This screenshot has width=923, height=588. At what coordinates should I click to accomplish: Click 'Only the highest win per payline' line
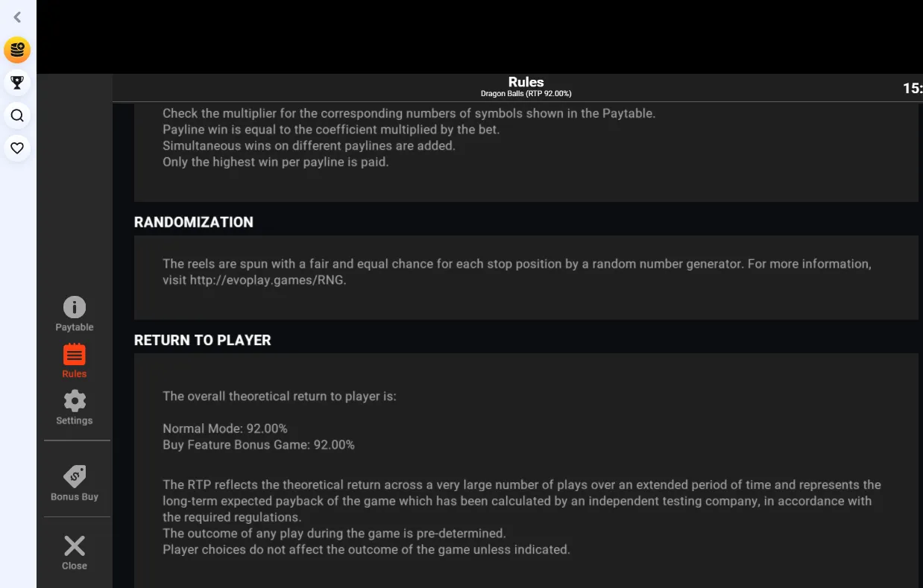[x=276, y=162]
